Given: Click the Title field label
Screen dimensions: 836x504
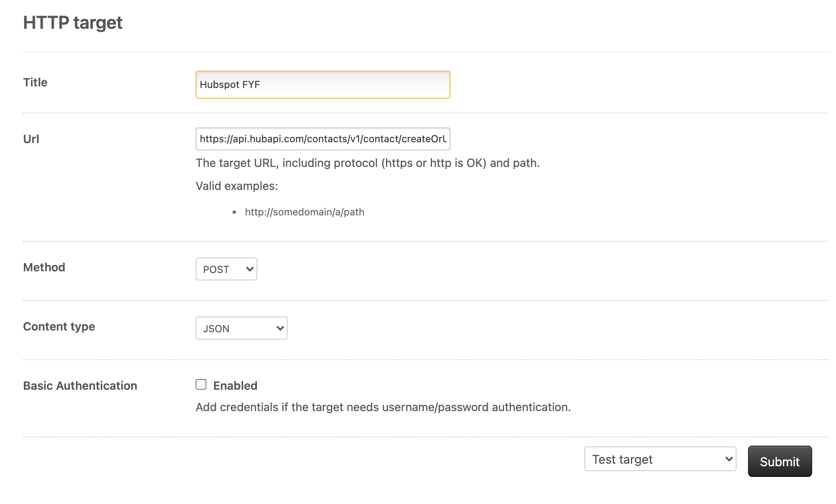Looking at the screenshot, I should [x=35, y=82].
